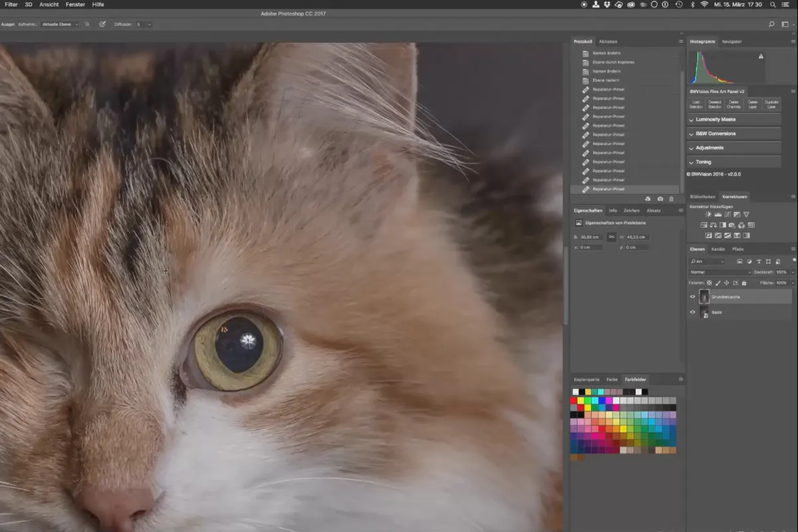
Task: Click the Deselect Selection button
Action: tap(715, 104)
